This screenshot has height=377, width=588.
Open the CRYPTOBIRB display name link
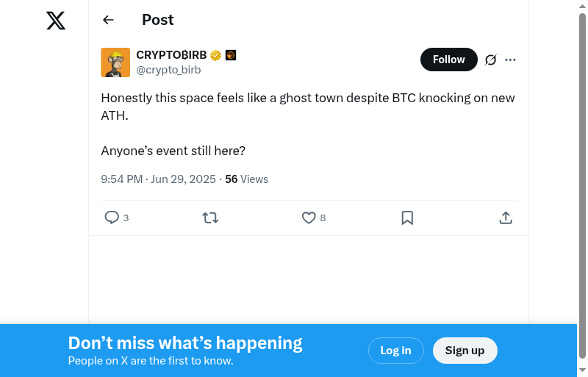(x=171, y=55)
